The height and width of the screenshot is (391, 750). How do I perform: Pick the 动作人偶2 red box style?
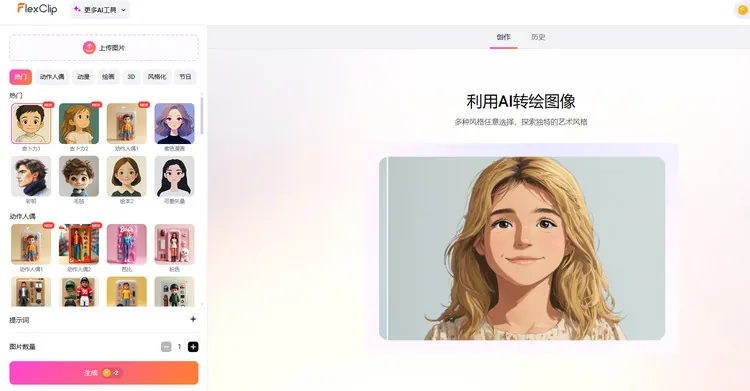tap(79, 244)
